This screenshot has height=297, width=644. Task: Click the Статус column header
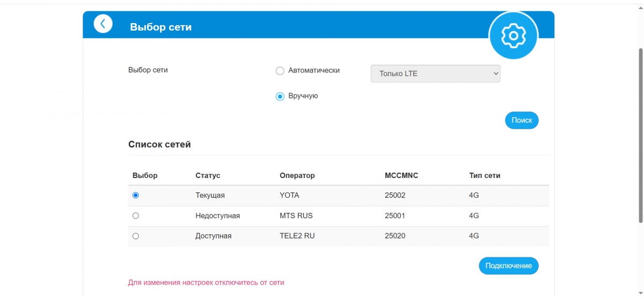coord(208,176)
